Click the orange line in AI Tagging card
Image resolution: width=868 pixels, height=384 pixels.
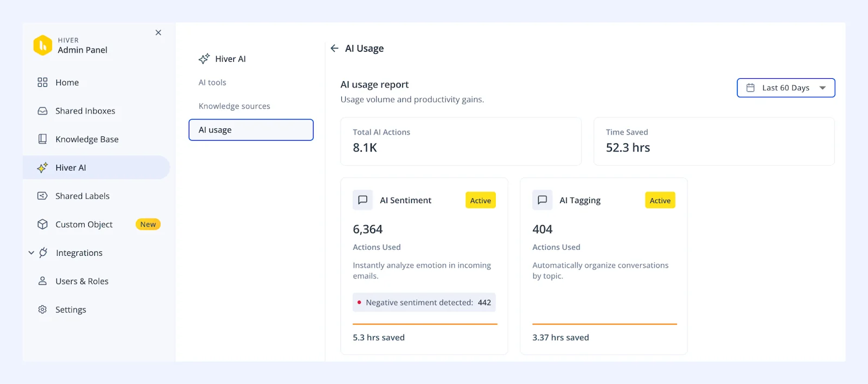click(605, 324)
